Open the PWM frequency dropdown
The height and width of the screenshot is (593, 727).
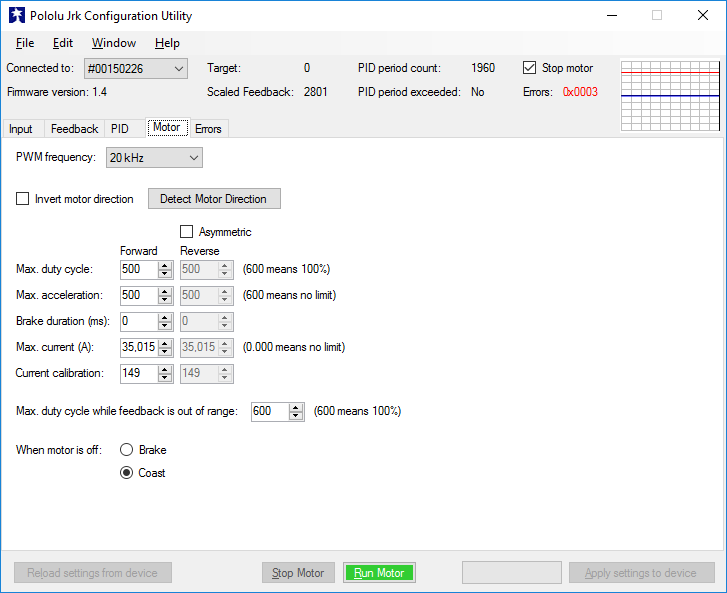tap(154, 158)
